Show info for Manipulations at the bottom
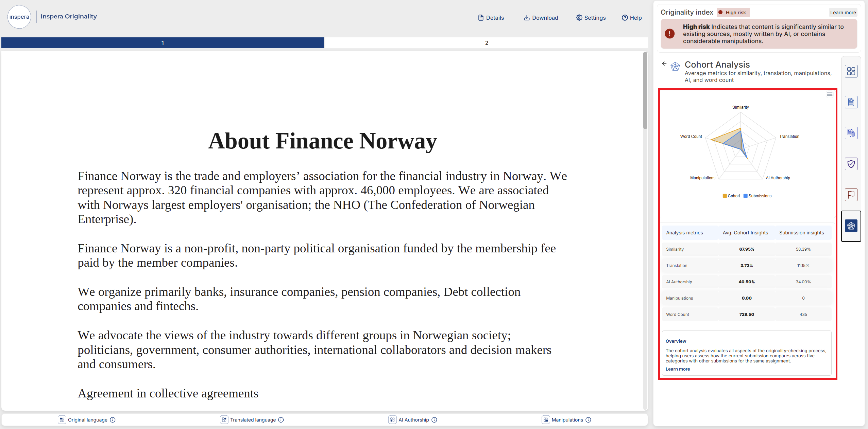 [588, 420]
